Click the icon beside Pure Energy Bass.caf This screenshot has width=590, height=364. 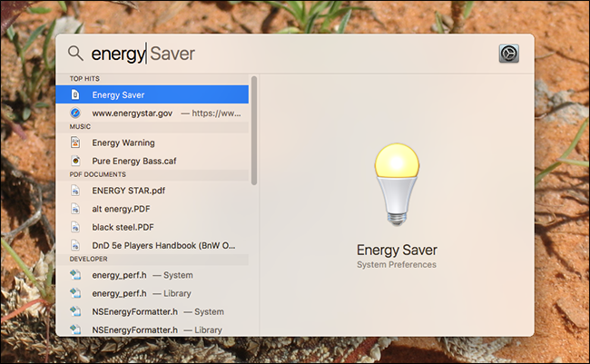pos(75,161)
